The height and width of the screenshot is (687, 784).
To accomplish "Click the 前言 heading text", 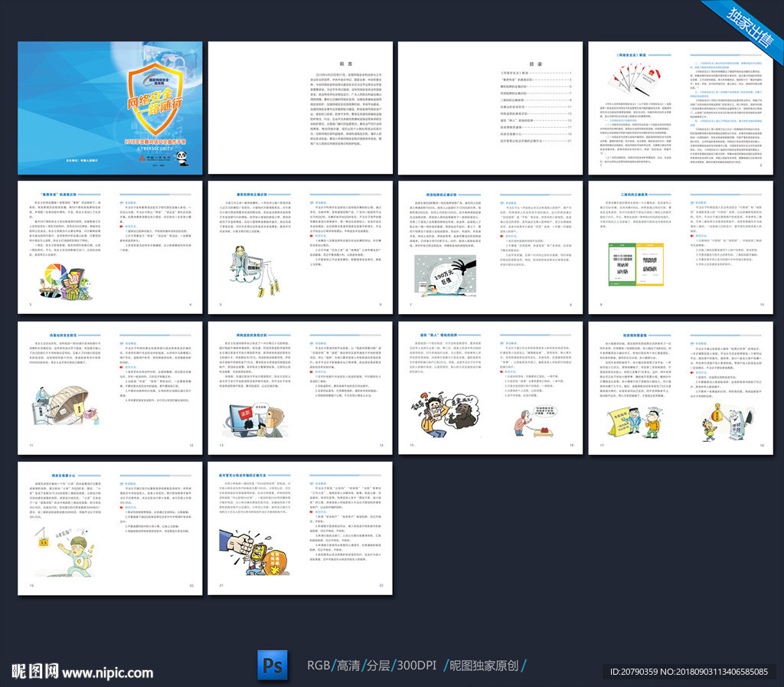I will (346, 64).
